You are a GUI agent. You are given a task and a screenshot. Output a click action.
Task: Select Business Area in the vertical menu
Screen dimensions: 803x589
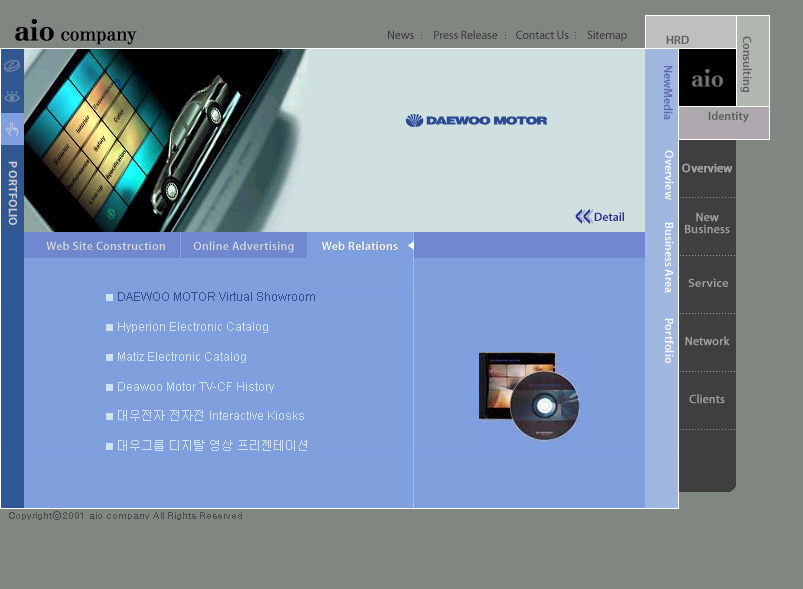point(668,257)
